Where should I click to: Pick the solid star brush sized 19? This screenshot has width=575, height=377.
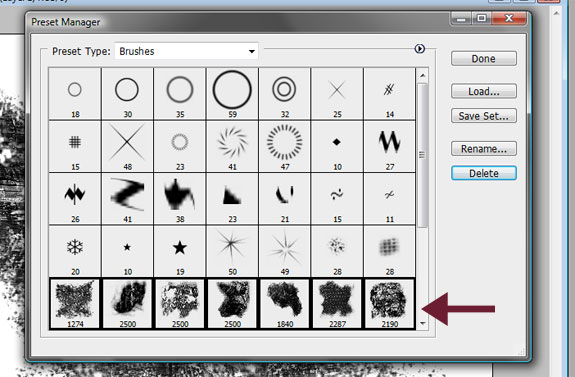[x=180, y=251]
